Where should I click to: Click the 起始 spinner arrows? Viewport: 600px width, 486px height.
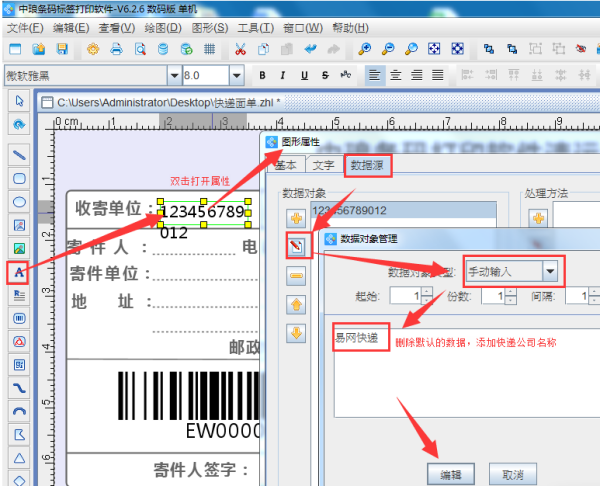pos(427,296)
